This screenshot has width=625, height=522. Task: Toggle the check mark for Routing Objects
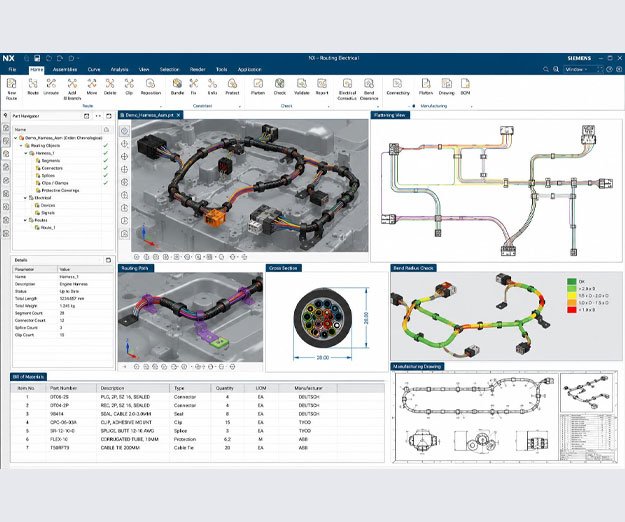[x=106, y=145]
